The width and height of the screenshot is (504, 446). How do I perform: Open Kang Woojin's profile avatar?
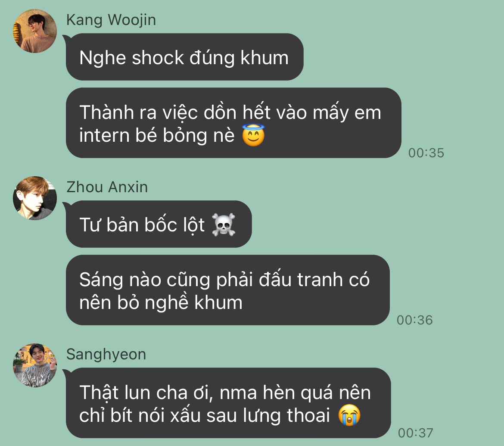35,31
